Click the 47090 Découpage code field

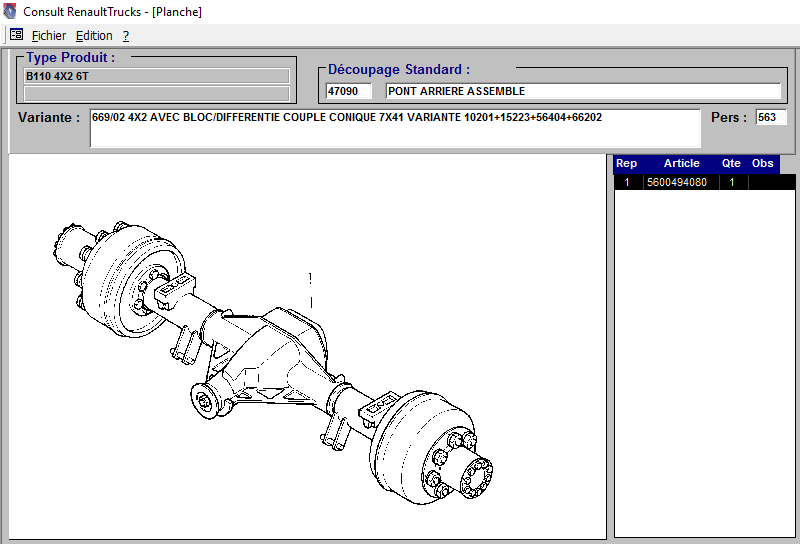click(349, 91)
